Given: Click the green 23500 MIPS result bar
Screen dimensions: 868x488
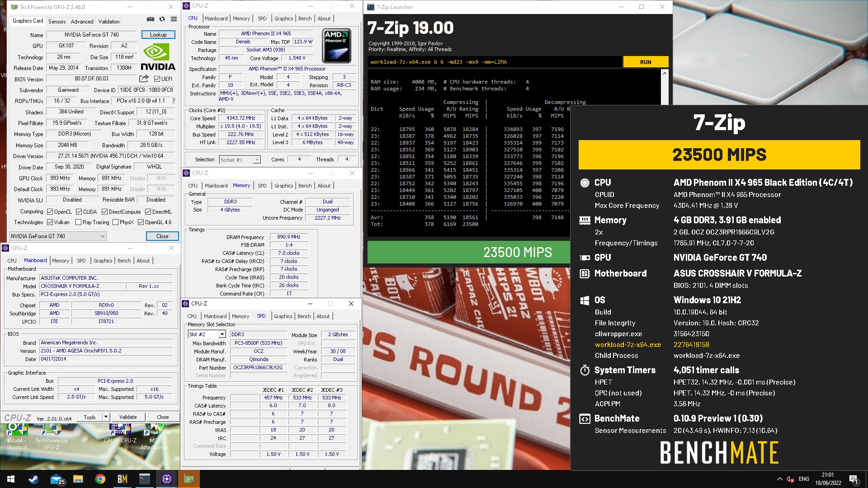Looking at the screenshot, I should coord(469,252).
